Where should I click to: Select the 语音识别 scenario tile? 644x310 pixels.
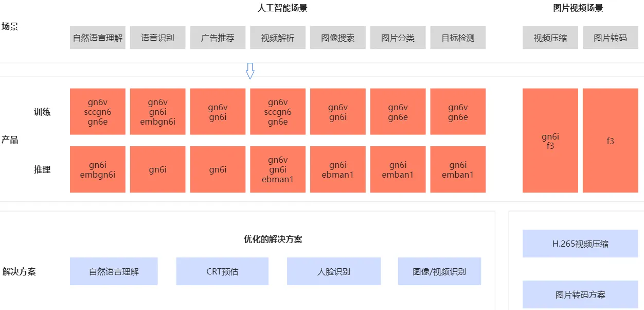(157, 37)
